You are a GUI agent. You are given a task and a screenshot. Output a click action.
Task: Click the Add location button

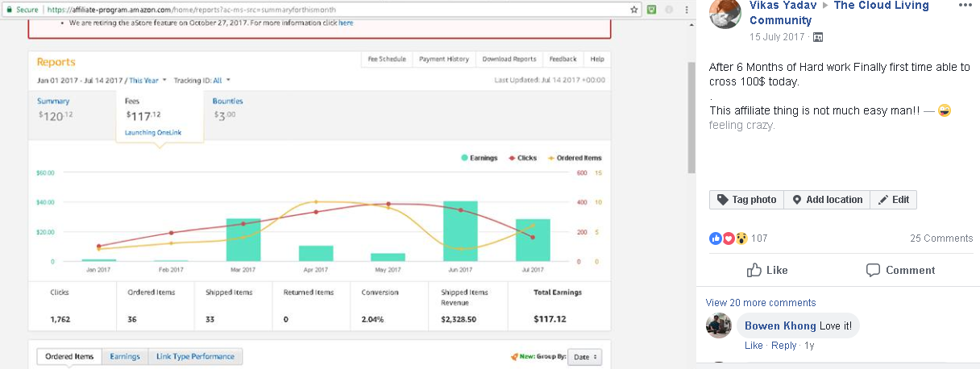pos(826,200)
